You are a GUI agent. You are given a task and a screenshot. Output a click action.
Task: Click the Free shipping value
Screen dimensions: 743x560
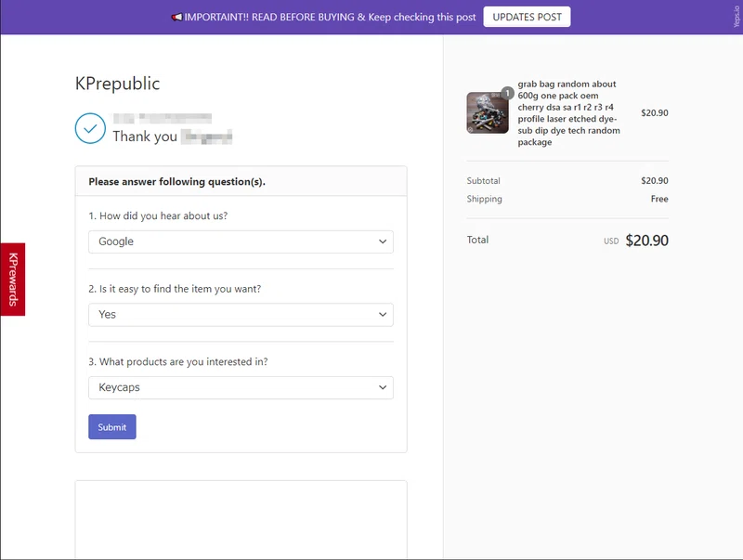point(659,199)
